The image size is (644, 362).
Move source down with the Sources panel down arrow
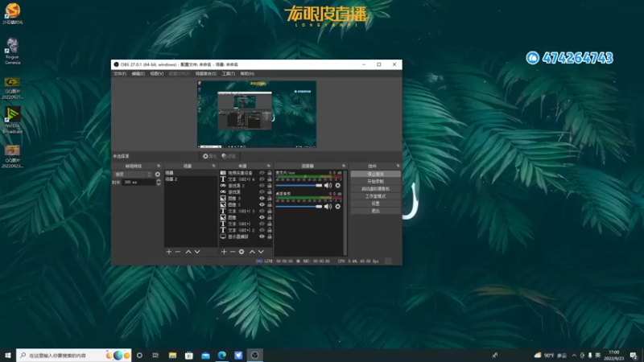pos(261,252)
